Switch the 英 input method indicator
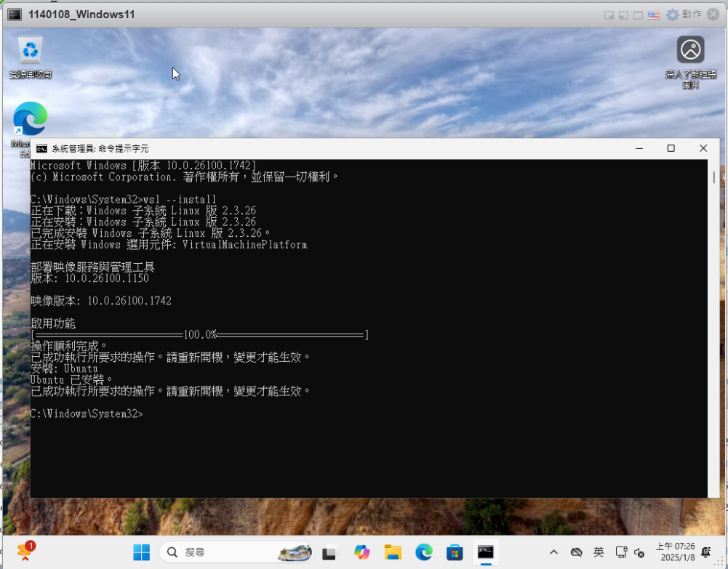This screenshot has width=728, height=569. [x=599, y=552]
